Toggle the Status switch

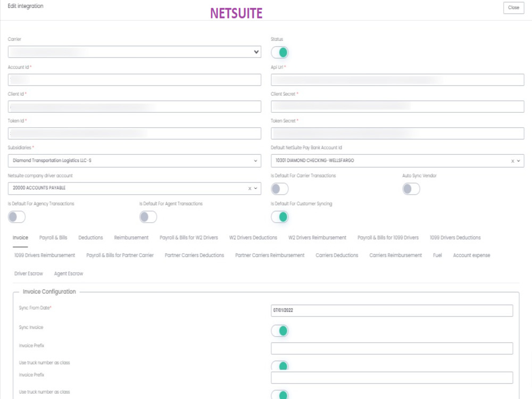pos(280,52)
